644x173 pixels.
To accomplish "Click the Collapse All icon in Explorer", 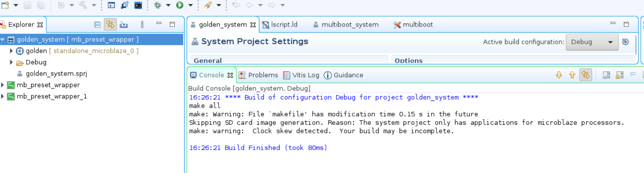I will [x=97, y=25].
